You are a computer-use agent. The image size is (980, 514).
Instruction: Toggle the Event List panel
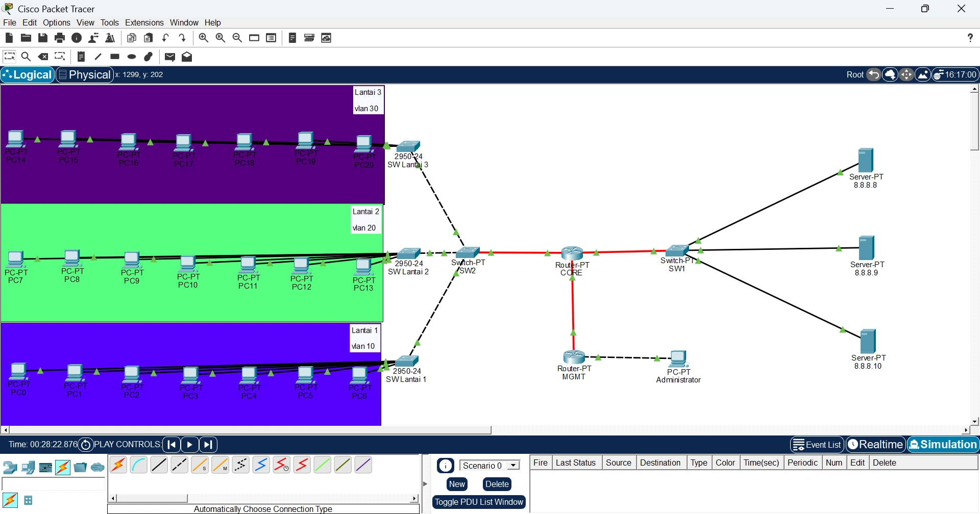coord(817,445)
